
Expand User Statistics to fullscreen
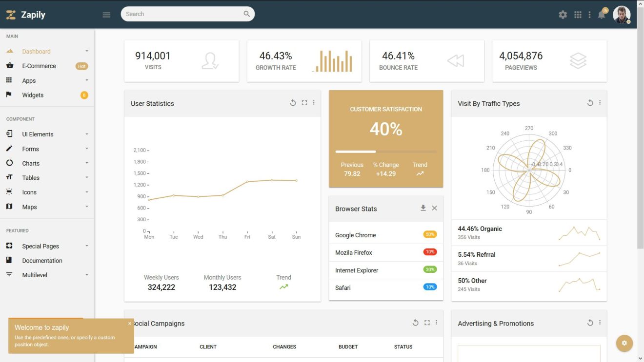pos(304,103)
